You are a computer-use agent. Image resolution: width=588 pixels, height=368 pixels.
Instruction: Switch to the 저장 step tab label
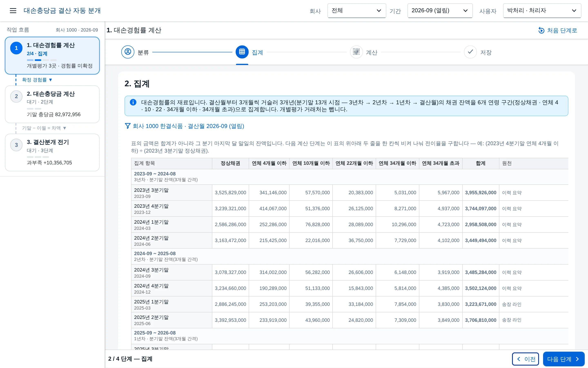486,53
